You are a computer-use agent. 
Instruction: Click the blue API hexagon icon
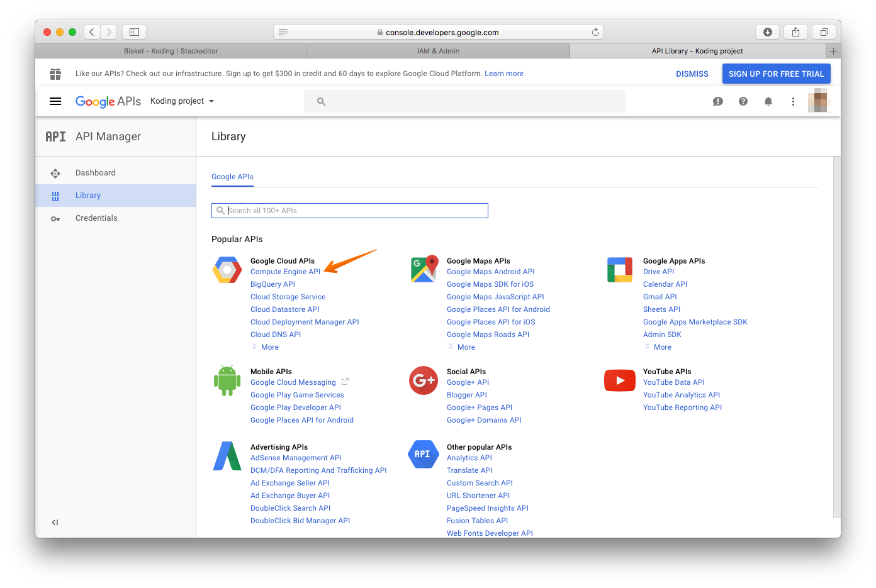point(424,454)
